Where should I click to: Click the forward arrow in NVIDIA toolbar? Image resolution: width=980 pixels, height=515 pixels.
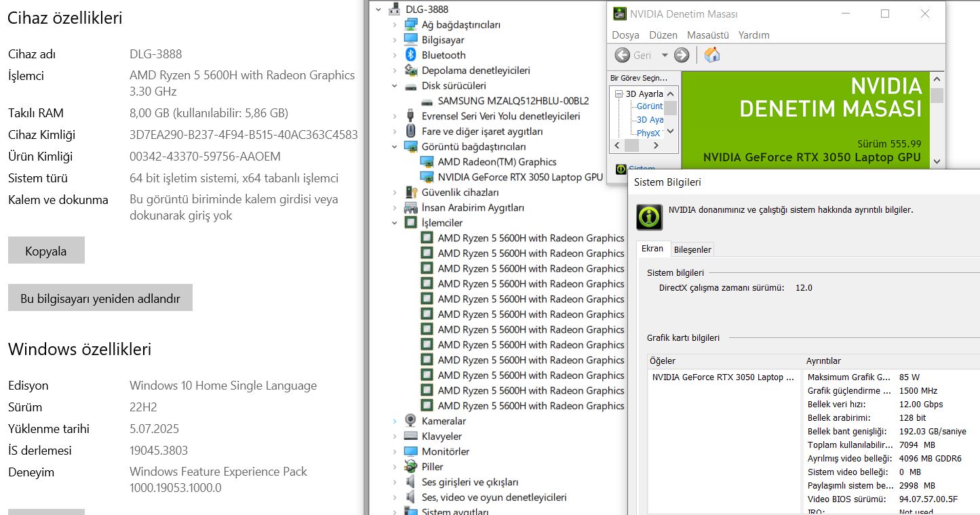pos(682,55)
